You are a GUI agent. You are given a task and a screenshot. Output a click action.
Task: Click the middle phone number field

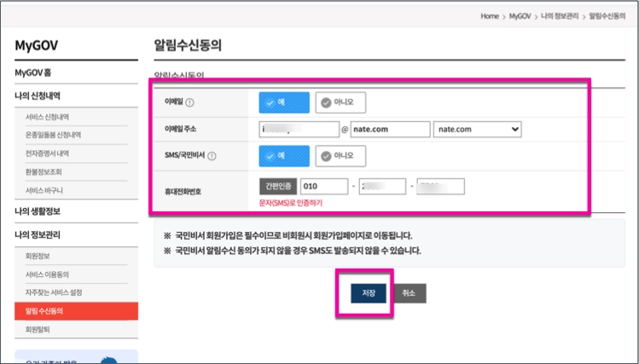point(382,187)
